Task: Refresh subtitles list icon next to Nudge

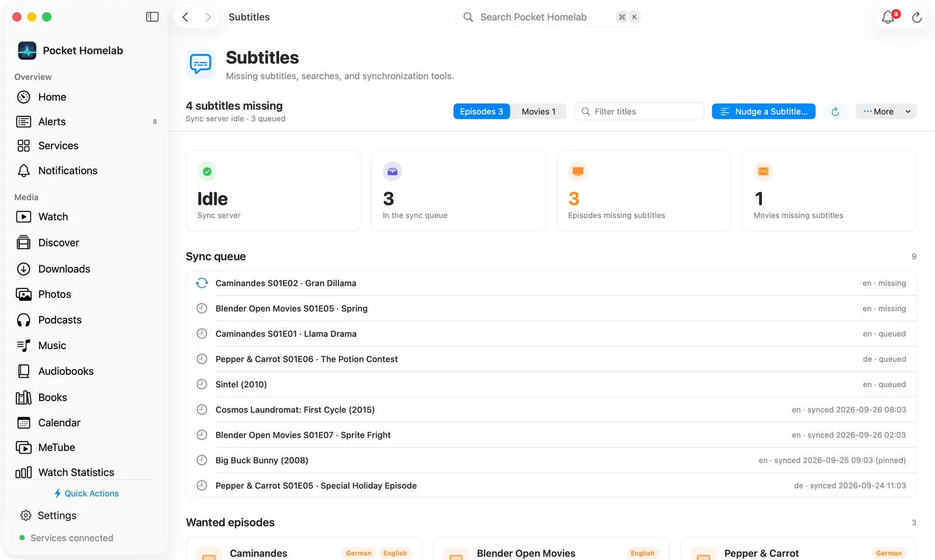Action: [x=835, y=112]
